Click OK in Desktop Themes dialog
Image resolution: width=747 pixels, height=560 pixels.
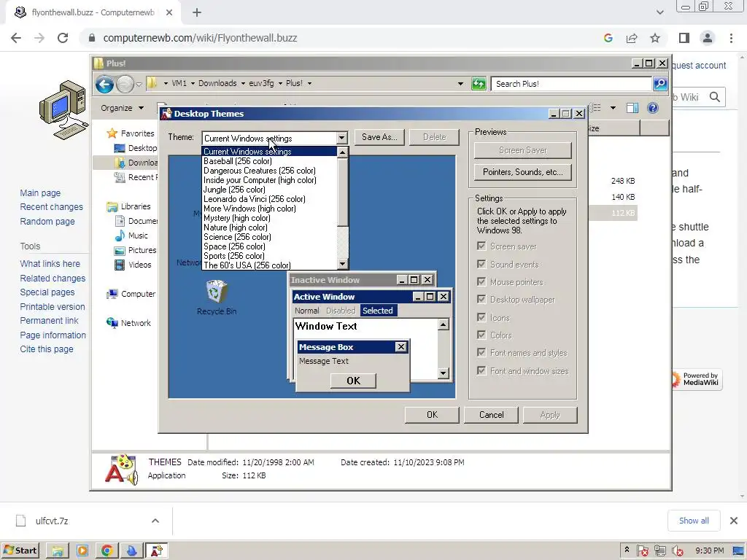click(x=432, y=415)
